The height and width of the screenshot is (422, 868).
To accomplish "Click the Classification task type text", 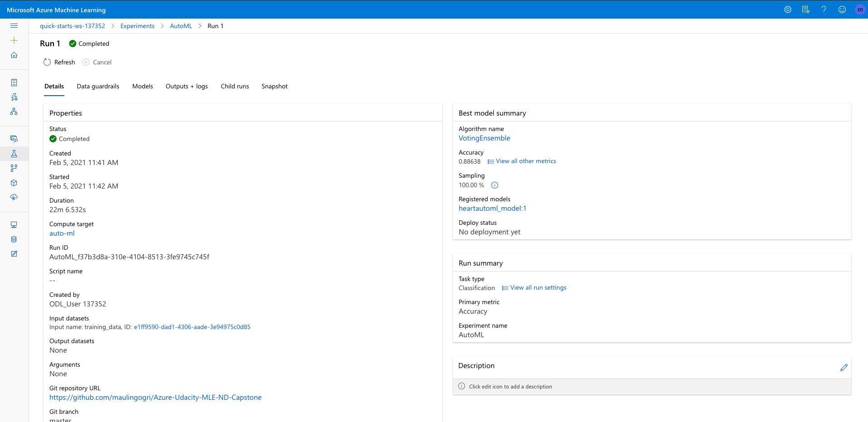I will [x=477, y=288].
